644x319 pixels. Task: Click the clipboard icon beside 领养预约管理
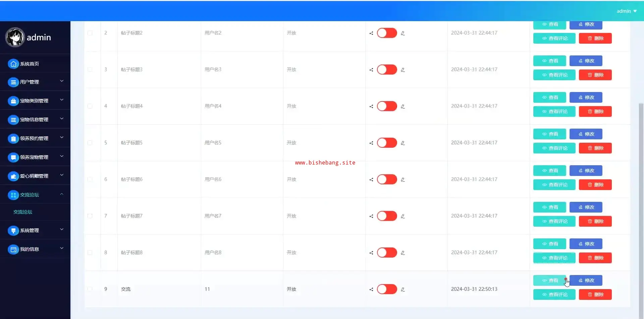pos(13,139)
